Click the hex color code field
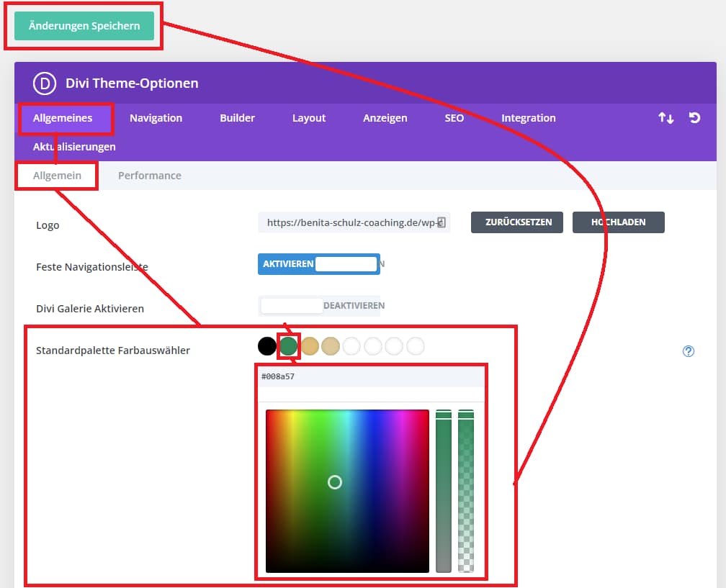The image size is (726, 588). point(371,376)
